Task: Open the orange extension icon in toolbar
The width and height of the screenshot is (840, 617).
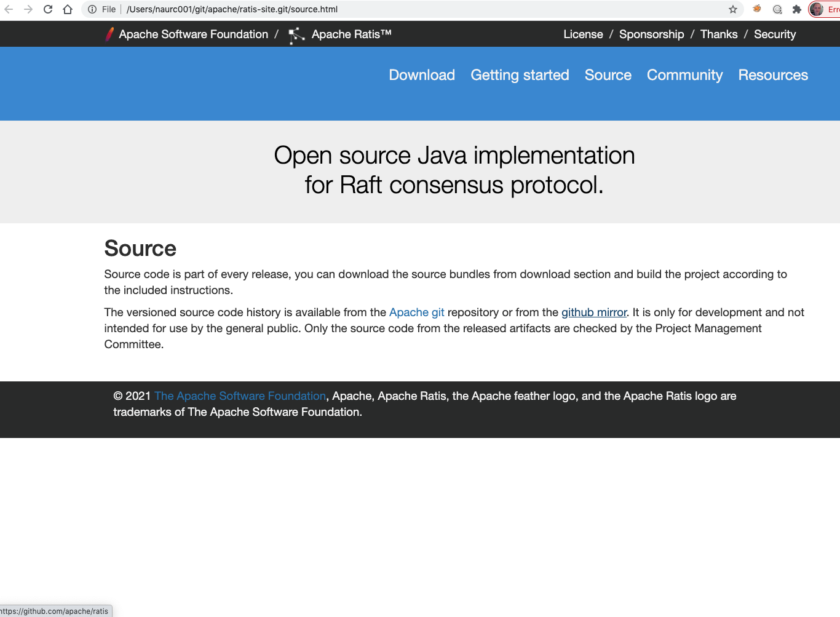Action: pos(757,9)
